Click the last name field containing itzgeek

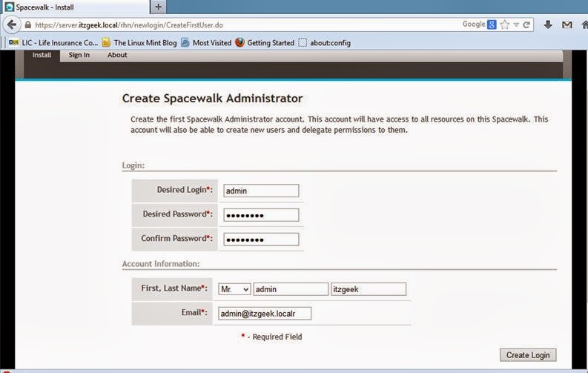pos(369,289)
